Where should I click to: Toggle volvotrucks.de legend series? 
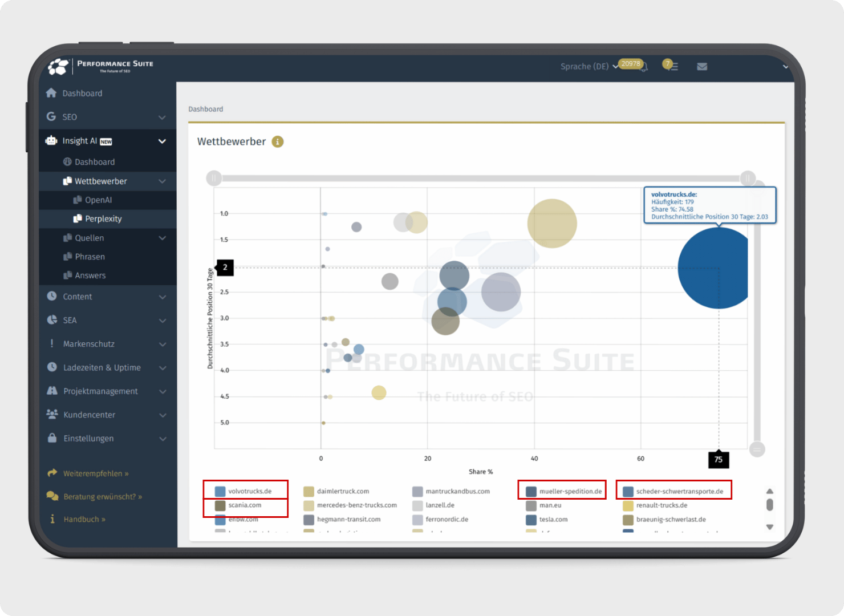tap(244, 491)
